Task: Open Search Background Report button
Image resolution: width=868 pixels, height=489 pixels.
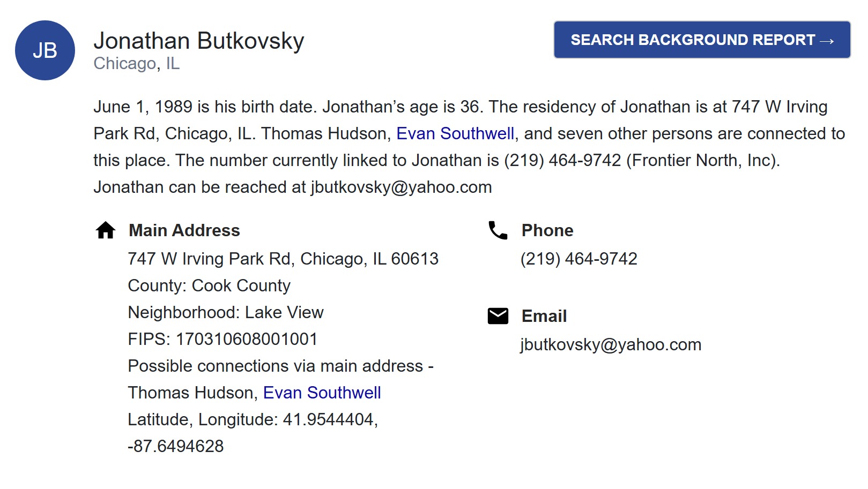Action: (x=702, y=40)
